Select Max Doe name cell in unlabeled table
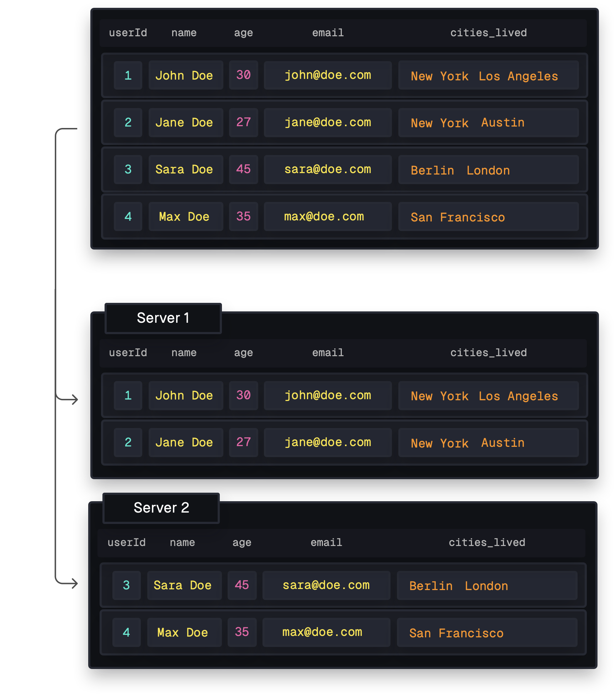 186,216
